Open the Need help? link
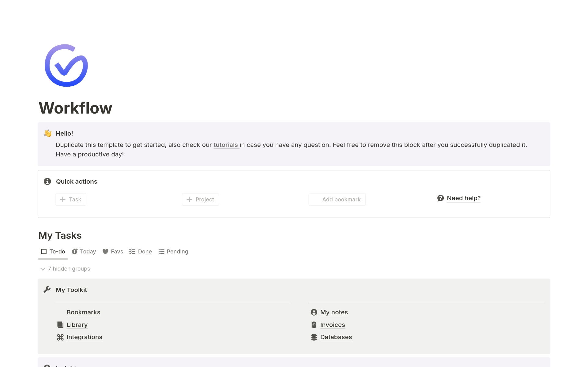Image resolution: width=588 pixels, height=367 pixels. 464,198
